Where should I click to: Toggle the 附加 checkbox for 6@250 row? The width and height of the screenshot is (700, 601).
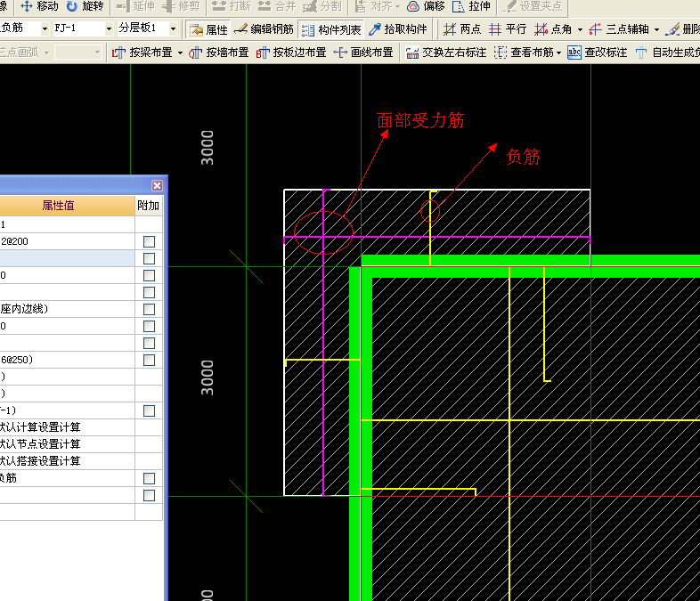pos(149,361)
